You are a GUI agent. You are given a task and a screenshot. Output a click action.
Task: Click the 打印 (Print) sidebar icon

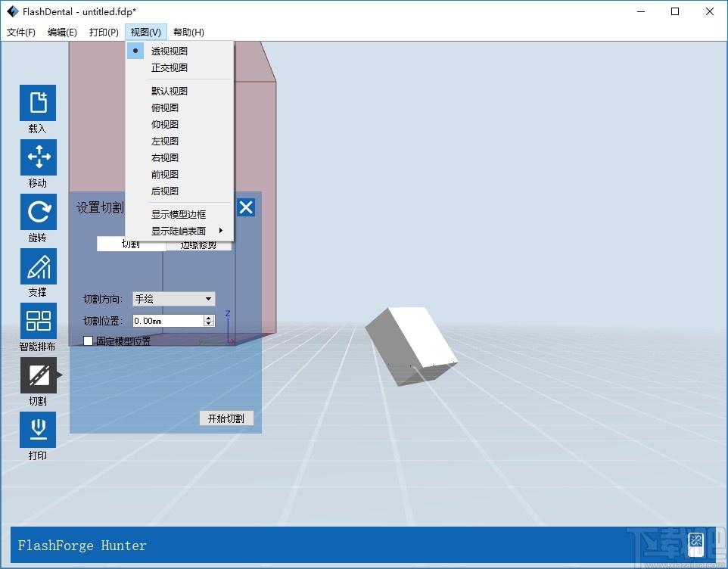tap(38, 430)
